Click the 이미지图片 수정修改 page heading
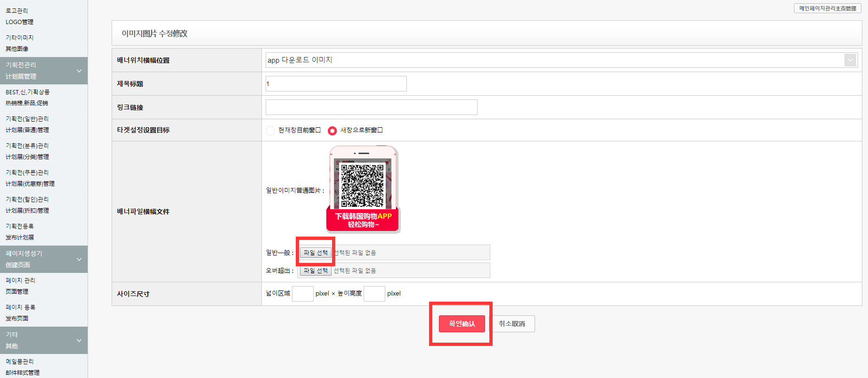 pyautogui.click(x=154, y=33)
